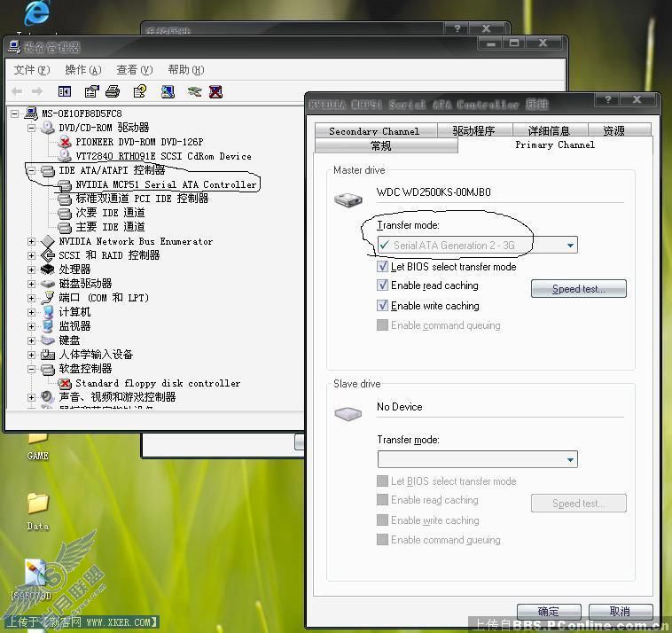Switch to the 资源 tab
This screenshot has height=633, width=672.
pos(619,130)
